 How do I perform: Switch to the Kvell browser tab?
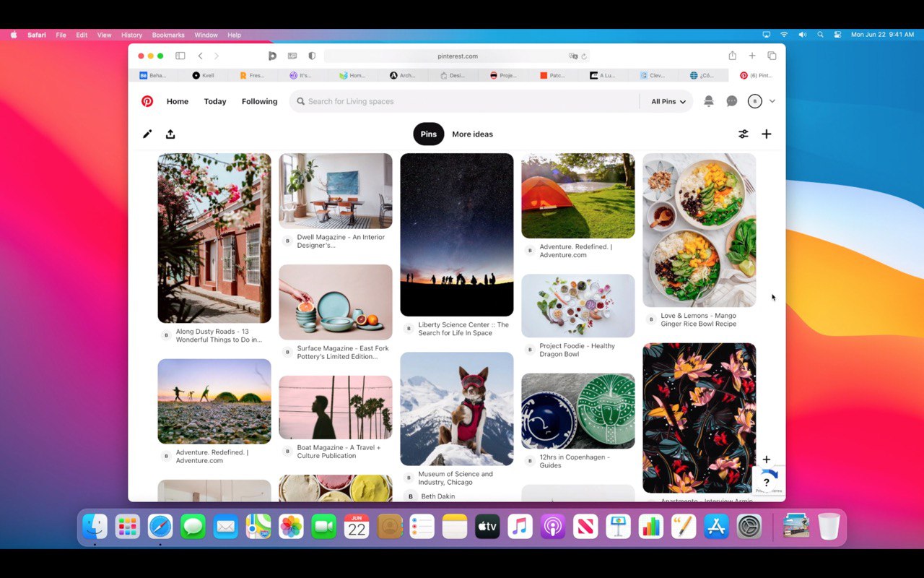[203, 75]
